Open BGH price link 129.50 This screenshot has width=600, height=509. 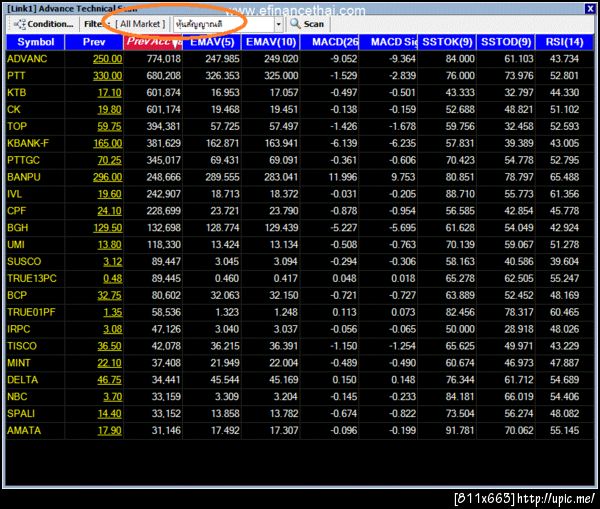click(x=108, y=228)
